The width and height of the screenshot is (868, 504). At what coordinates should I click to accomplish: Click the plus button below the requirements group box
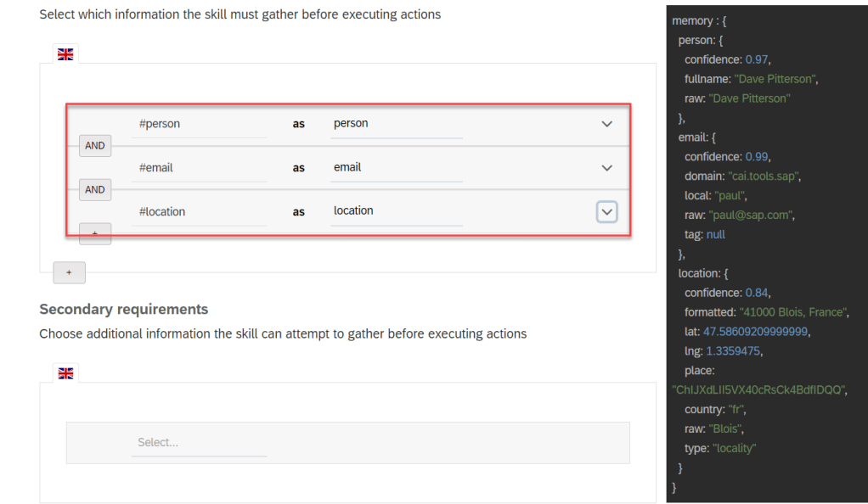(x=69, y=272)
